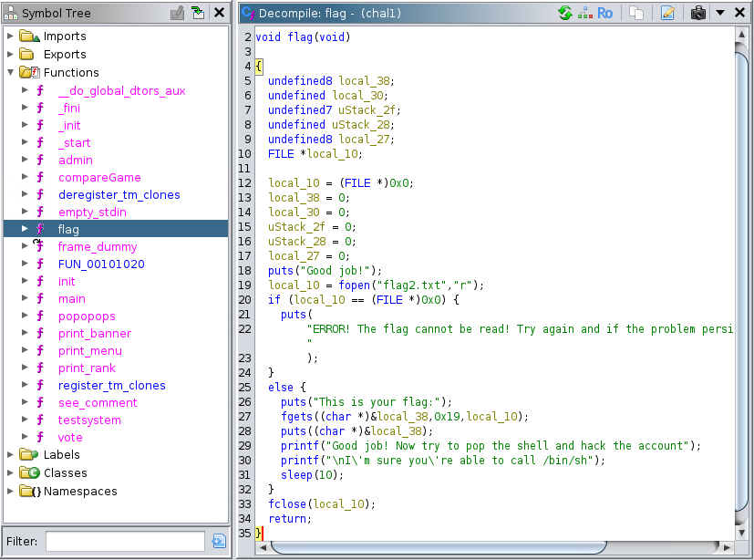
Task: Select __do_global_dtors_aux function
Action: pyautogui.click(x=121, y=91)
